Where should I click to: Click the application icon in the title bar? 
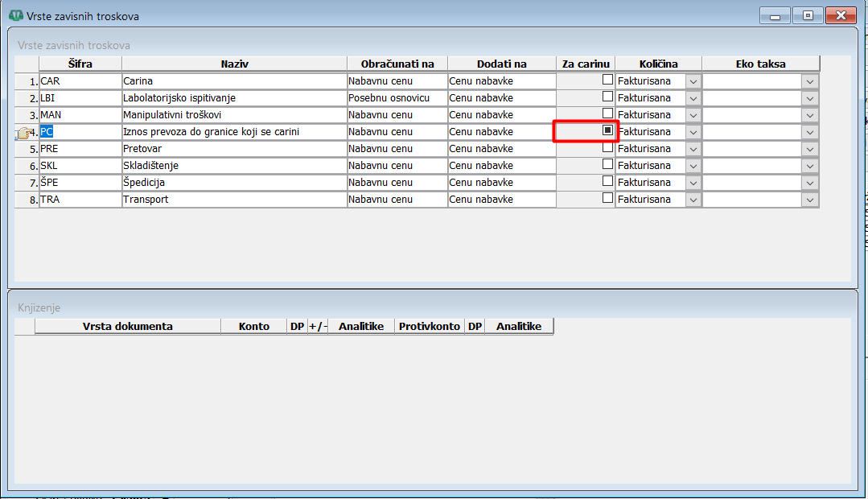pyautogui.click(x=16, y=15)
